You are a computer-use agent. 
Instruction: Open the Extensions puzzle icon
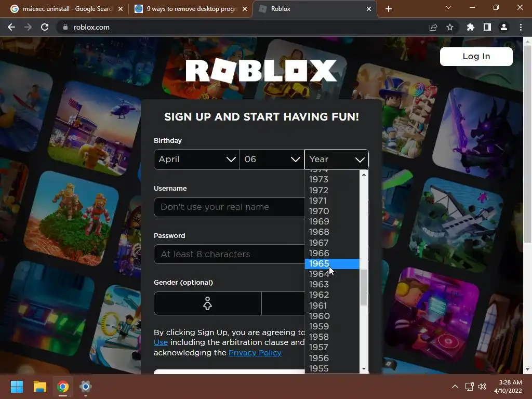471,27
